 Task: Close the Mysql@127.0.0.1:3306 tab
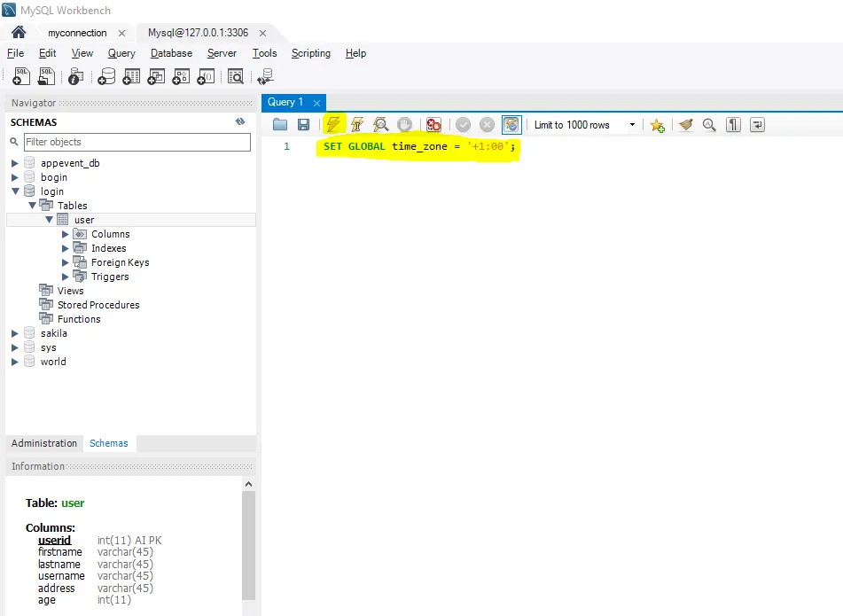tap(262, 34)
